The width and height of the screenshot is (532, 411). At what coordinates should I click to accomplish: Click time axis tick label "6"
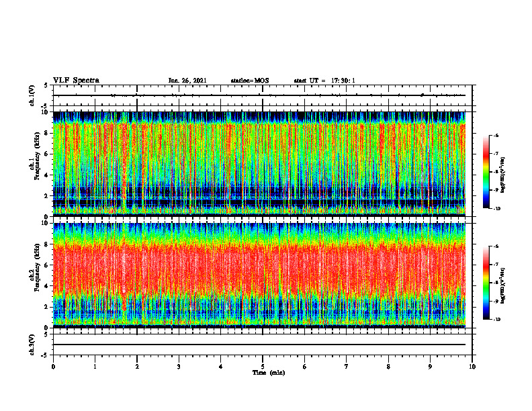click(x=305, y=367)
